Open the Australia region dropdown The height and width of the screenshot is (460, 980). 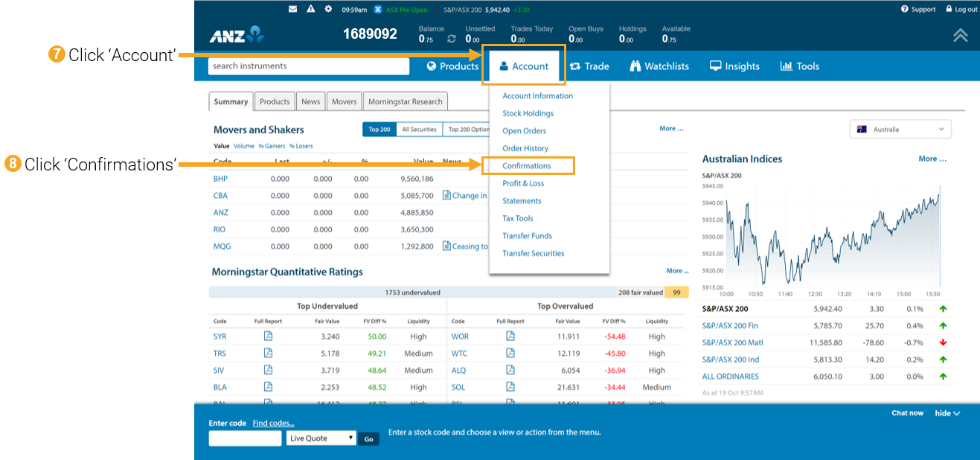coord(900,128)
